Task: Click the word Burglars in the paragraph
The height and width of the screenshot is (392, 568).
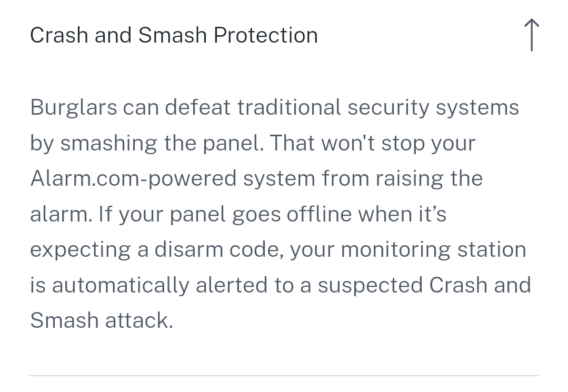Action: [x=73, y=107]
